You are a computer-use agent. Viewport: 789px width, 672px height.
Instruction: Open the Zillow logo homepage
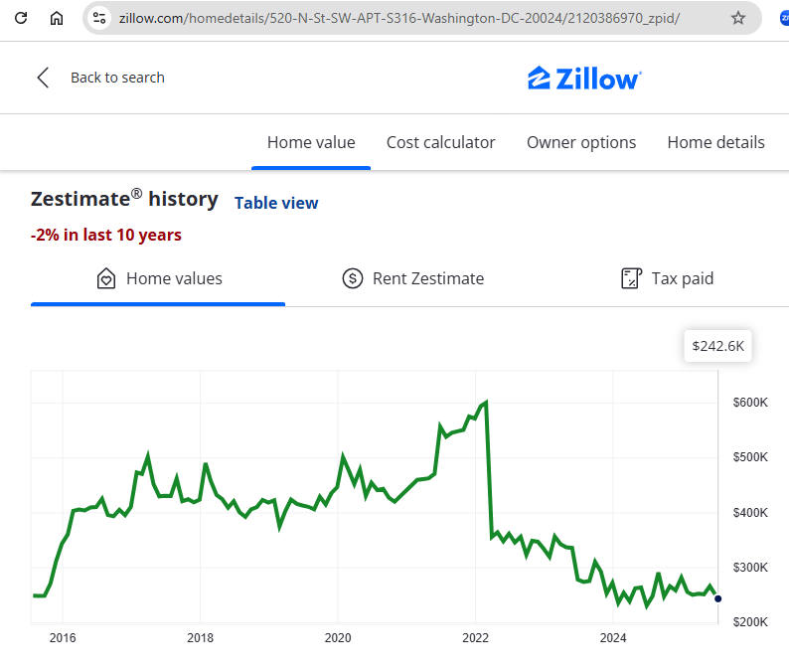coord(584,78)
